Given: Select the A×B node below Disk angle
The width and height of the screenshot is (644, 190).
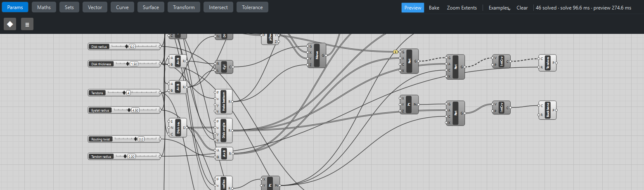Looking at the screenshot, I should tap(224, 154).
